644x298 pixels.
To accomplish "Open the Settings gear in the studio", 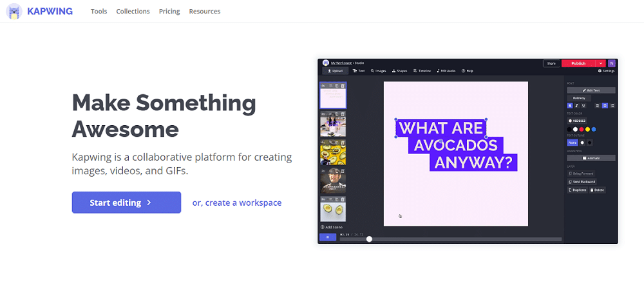I will (607, 71).
